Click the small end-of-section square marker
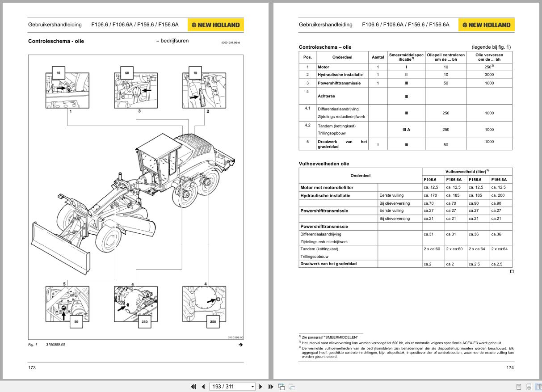The height and width of the screenshot is (392, 542). pyautogui.click(x=512, y=271)
